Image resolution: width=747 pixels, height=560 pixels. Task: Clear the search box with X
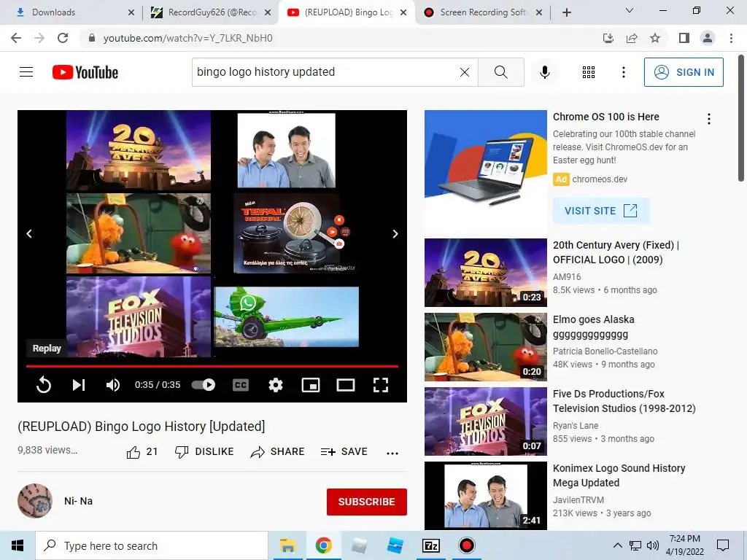pos(465,72)
